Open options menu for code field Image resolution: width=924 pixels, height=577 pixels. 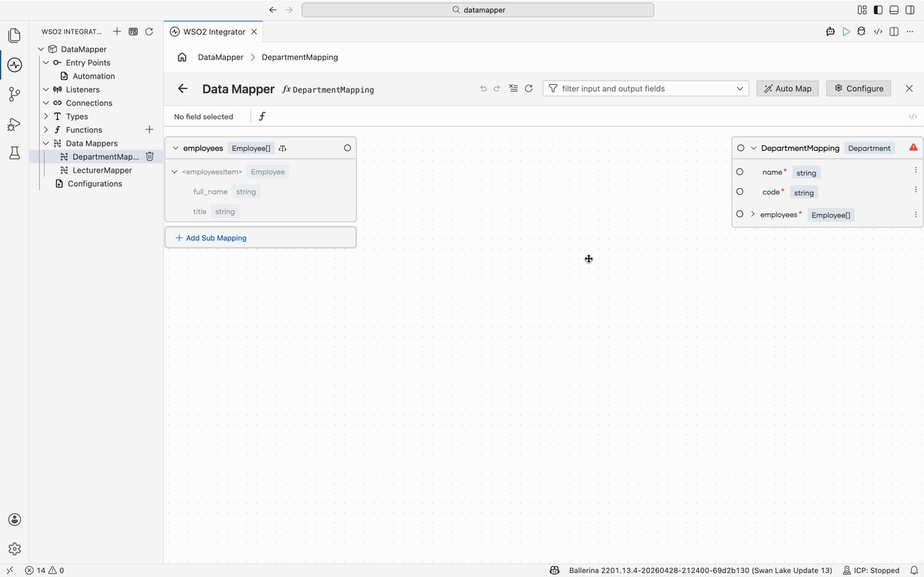pyautogui.click(x=916, y=190)
